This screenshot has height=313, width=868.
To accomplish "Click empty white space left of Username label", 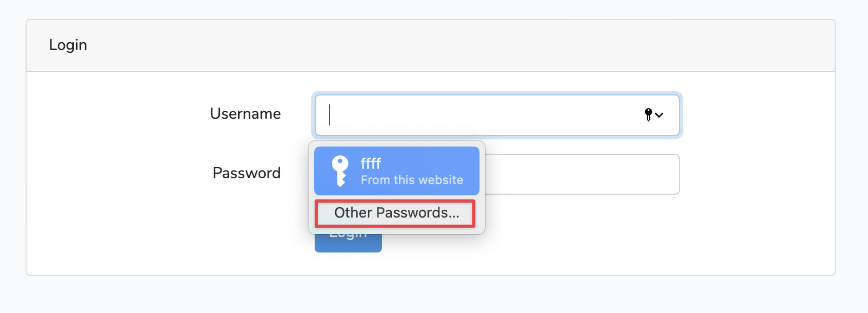I will coord(111,114).
